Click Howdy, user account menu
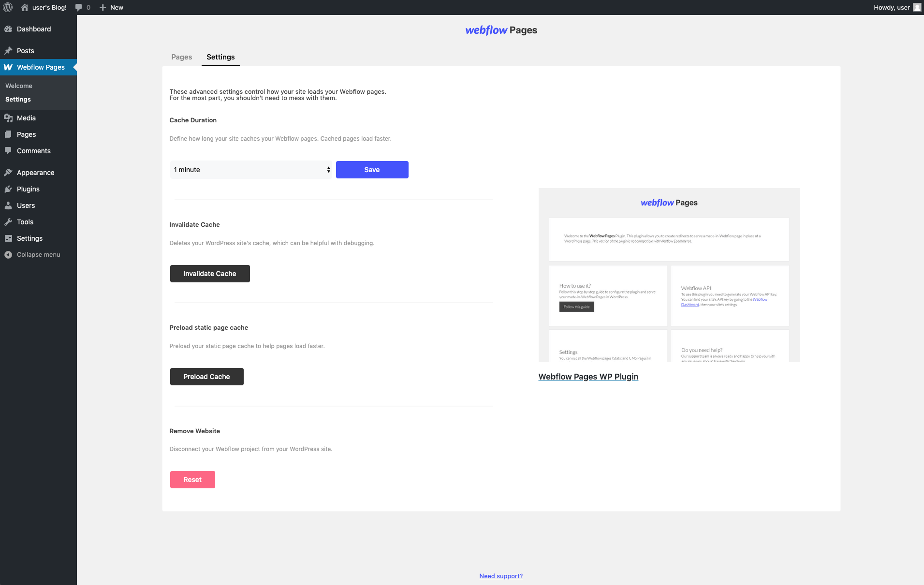 (x=892, y=7)
